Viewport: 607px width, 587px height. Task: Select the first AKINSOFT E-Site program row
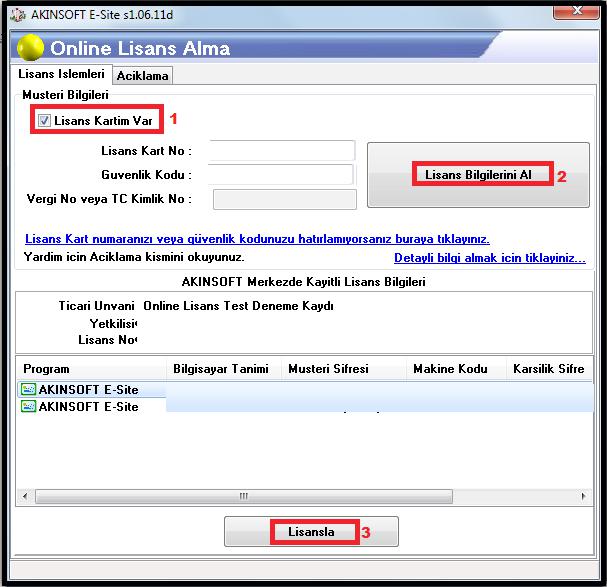pyautogui.click(x=305, y=390)
